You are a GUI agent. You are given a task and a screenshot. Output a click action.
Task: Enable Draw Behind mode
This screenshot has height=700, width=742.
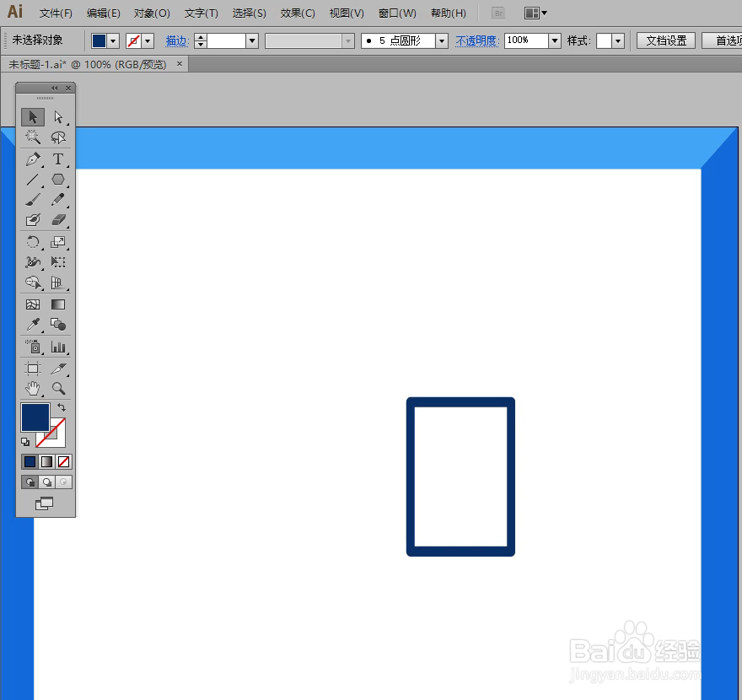[47, 482]
